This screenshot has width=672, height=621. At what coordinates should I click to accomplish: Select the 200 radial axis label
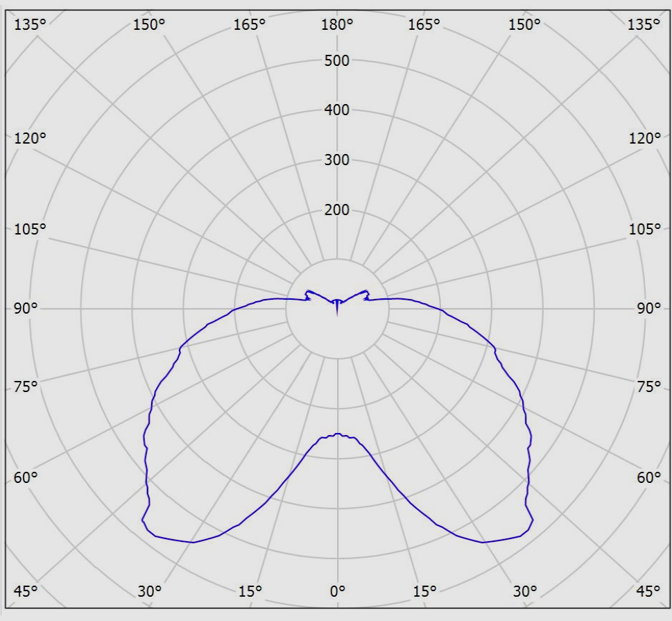click(337, 210)
